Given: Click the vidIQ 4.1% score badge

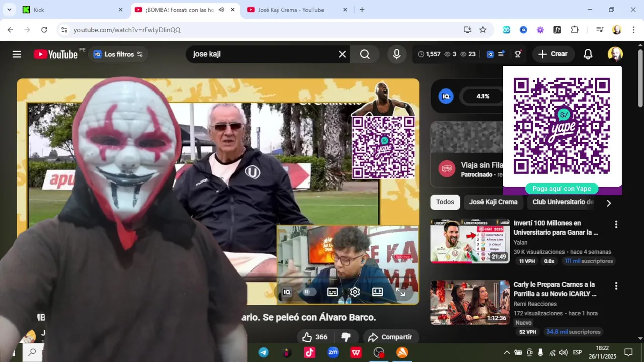Looking at the screenshot, I should 482,96.
